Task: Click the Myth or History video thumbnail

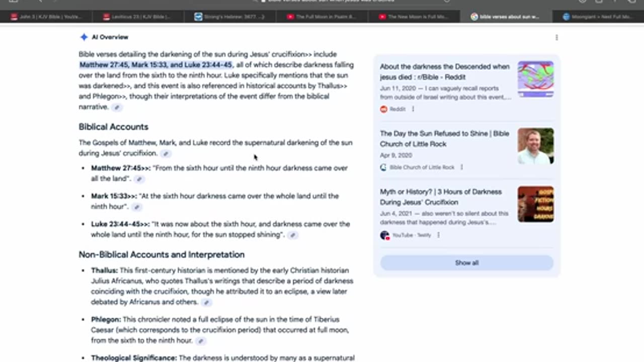Action: tap(535, 204)
